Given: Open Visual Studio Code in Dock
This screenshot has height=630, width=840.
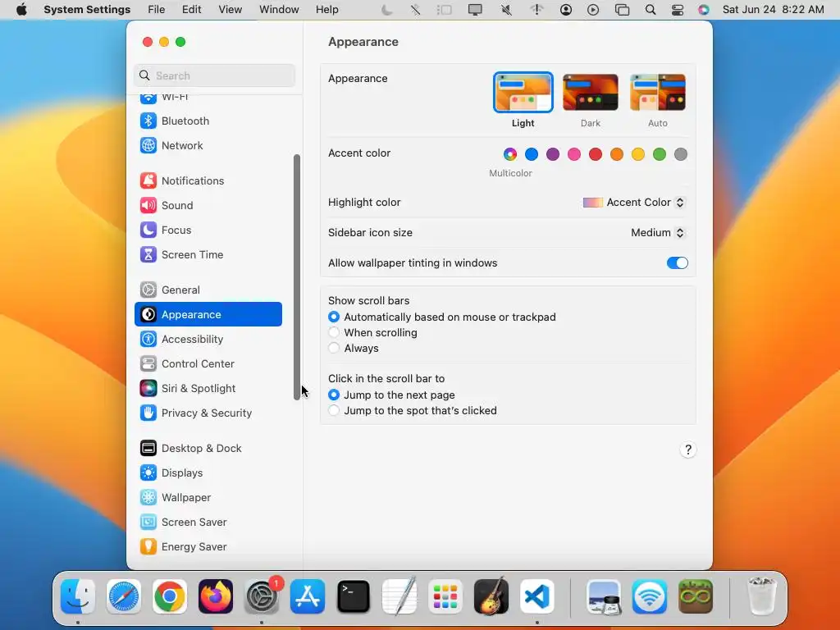Looking at the screenshot, I should coord(537,597).
